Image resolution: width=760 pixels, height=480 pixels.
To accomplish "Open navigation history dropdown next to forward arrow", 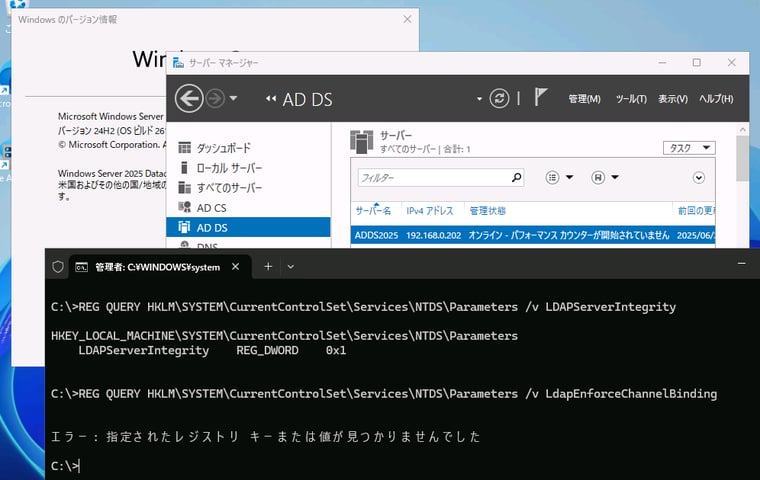I will (233, 98).
